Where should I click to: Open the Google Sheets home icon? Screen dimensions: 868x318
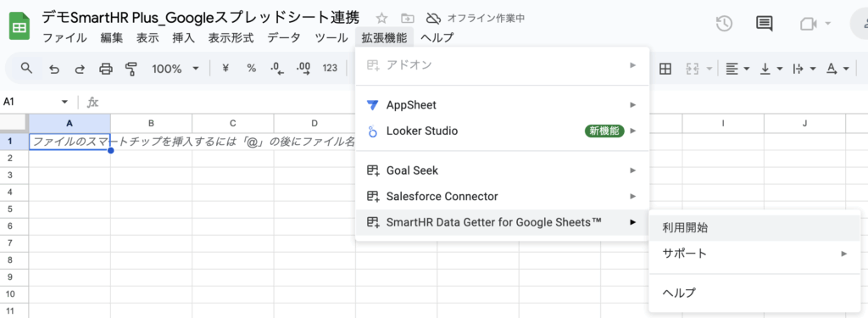coord(19,26)
